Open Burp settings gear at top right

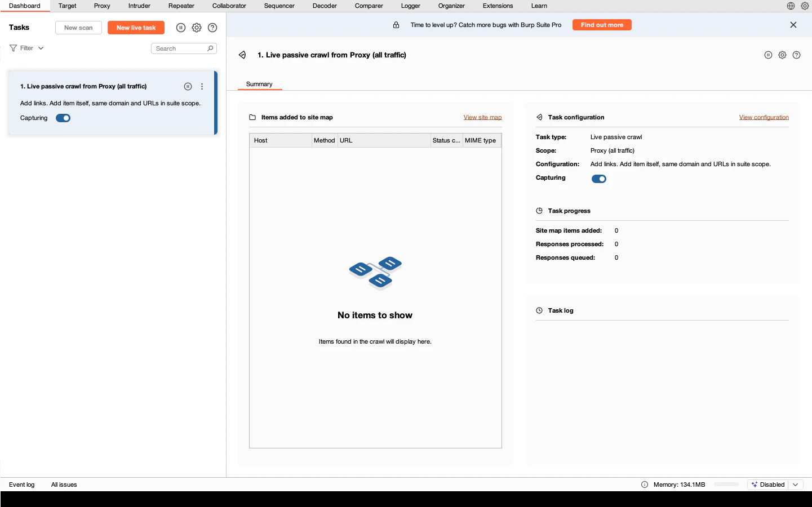805,6
